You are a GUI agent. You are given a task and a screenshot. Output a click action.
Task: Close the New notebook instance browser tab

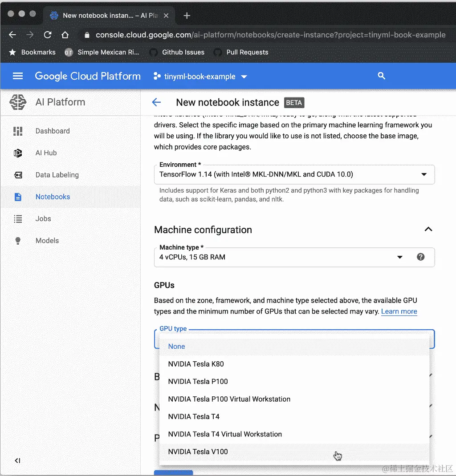click(166, 16)
